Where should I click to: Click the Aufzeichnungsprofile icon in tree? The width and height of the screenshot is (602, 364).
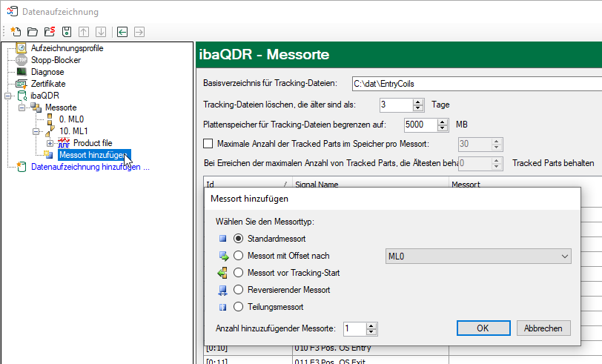[x=21, y=48]
